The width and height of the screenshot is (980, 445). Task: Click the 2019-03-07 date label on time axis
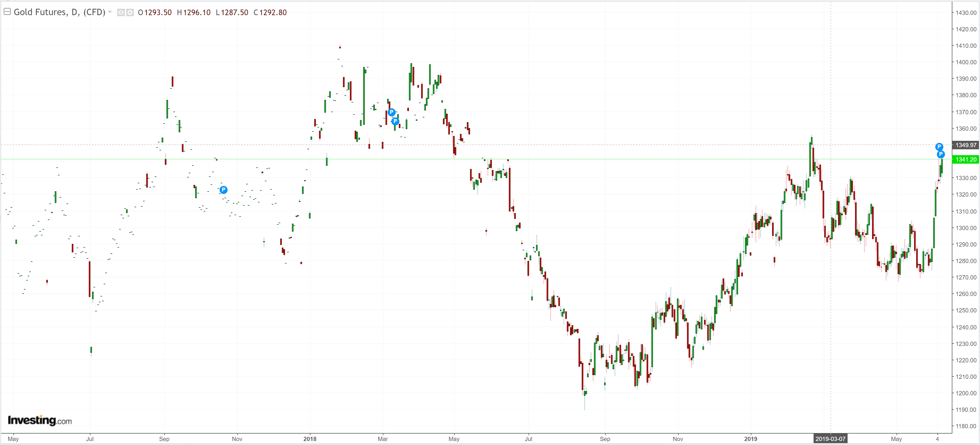tap(830, 439)
